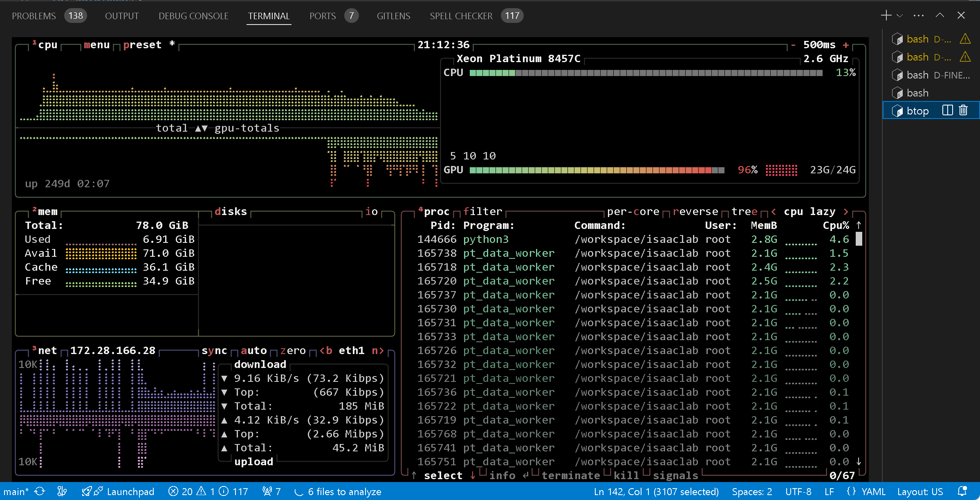Click the notifications bell in the status bar
980x500 pixels.
point(962,491)
